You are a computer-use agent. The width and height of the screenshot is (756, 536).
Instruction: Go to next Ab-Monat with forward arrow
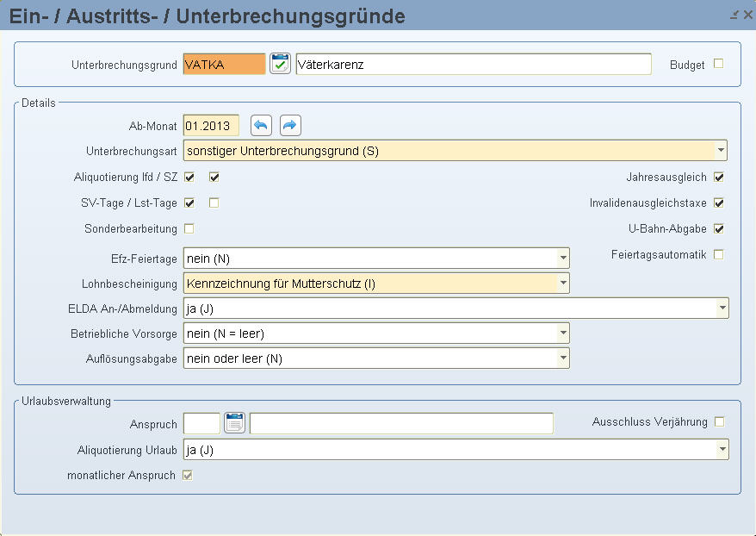click(290, 126)
